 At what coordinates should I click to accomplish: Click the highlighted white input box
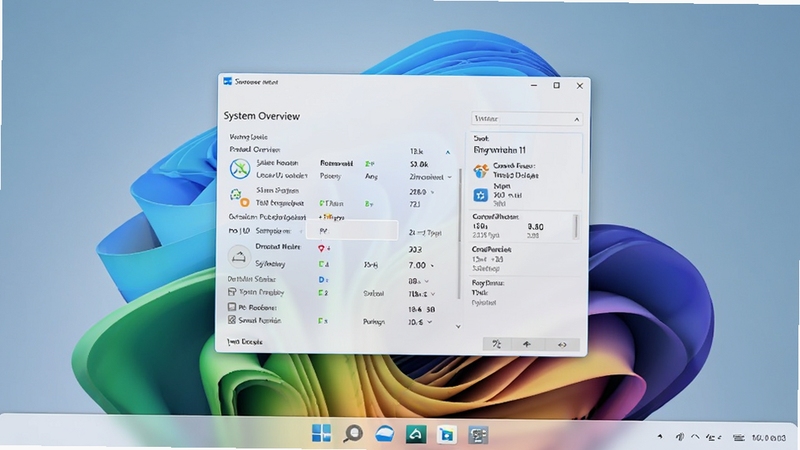point(352,231)
